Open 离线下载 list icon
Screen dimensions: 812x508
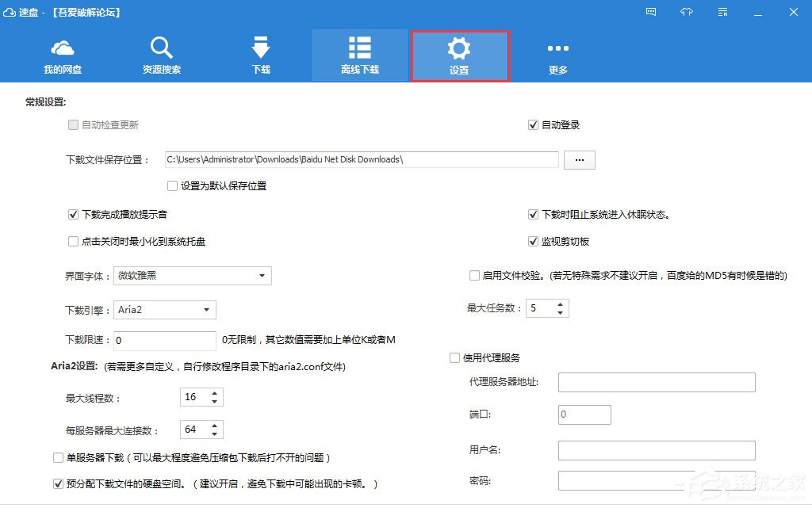pyautogui.click(x=360, y=49)
